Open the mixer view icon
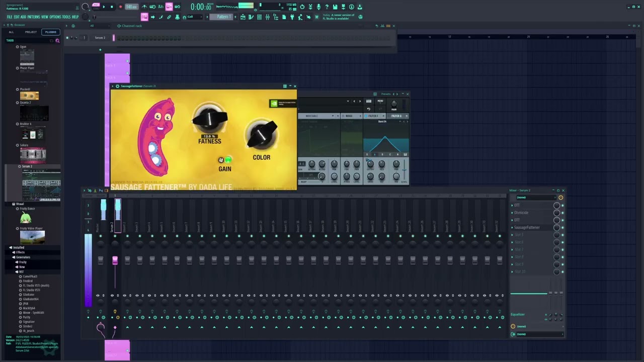 (x=267, y=17)
